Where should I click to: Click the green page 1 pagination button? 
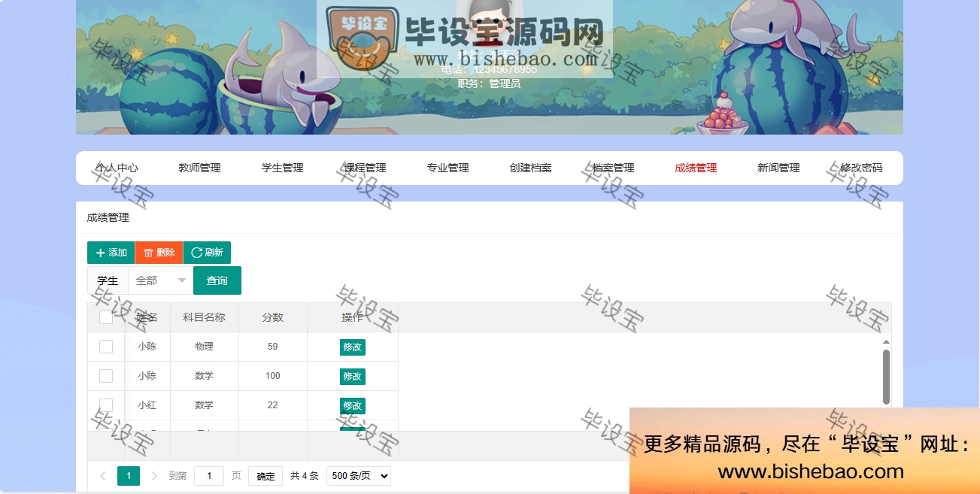(129, 476)
